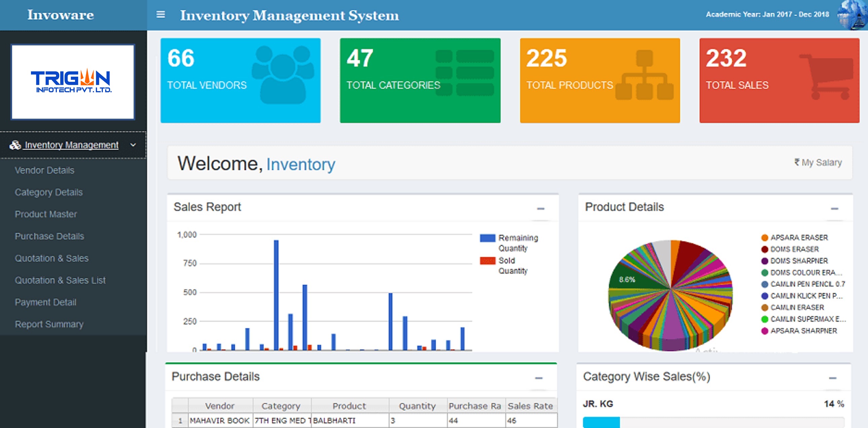Open Payment Detail page
The width and height of the screenshot is (868, 428).
click(x=45, y=303)
